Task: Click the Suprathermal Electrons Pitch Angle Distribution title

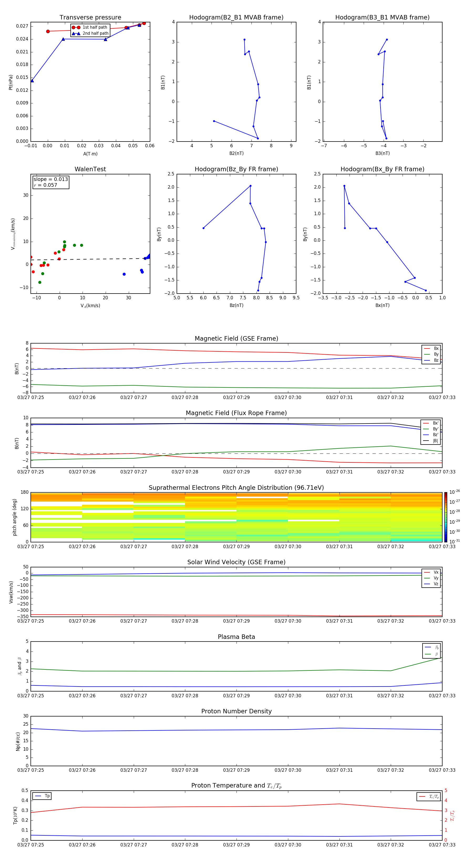Action: [236, 488]
